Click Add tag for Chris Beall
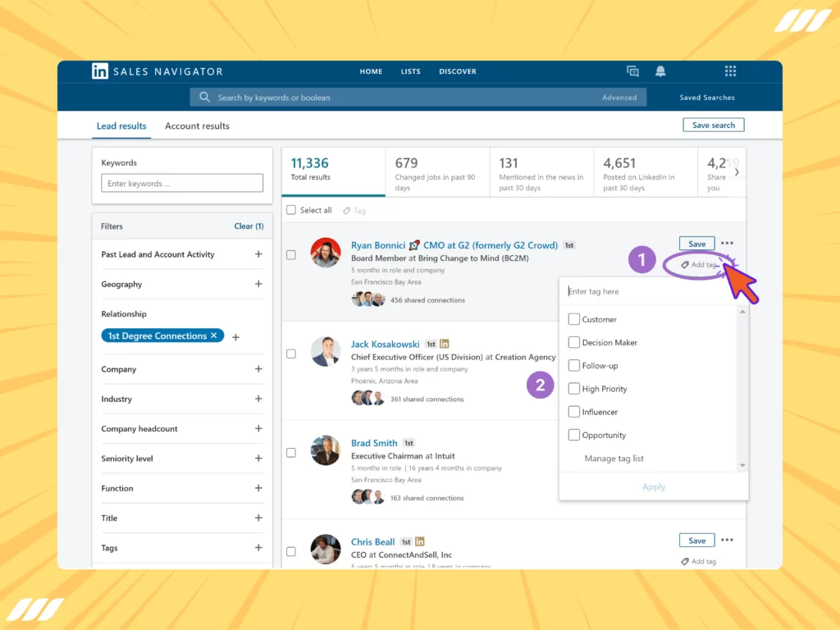 coord(699,561)
